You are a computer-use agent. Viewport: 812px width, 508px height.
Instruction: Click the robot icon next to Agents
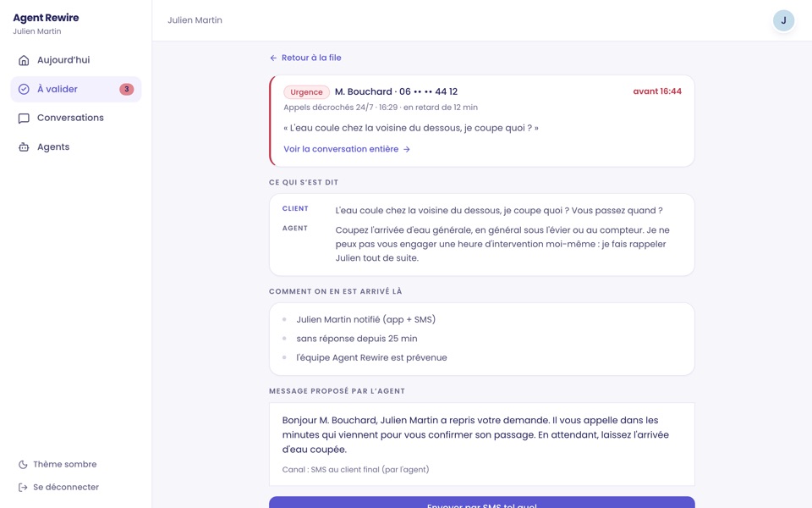click(24, 147)
